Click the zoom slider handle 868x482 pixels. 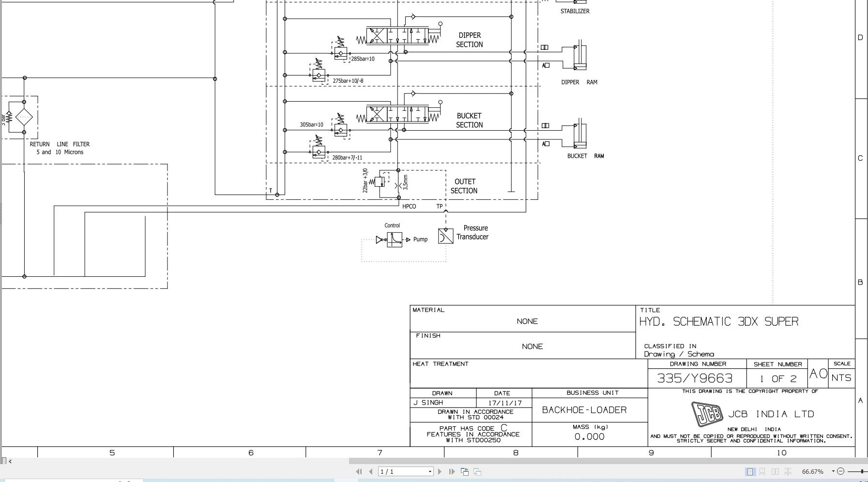tap(862, 471)
